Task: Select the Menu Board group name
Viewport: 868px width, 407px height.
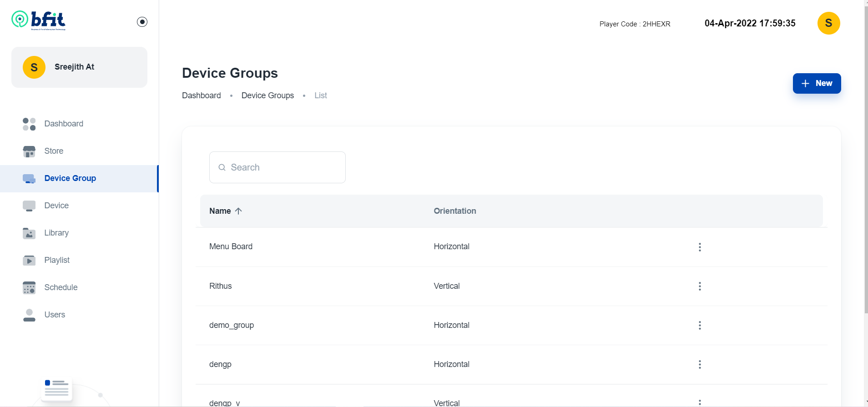Action: 231,246
